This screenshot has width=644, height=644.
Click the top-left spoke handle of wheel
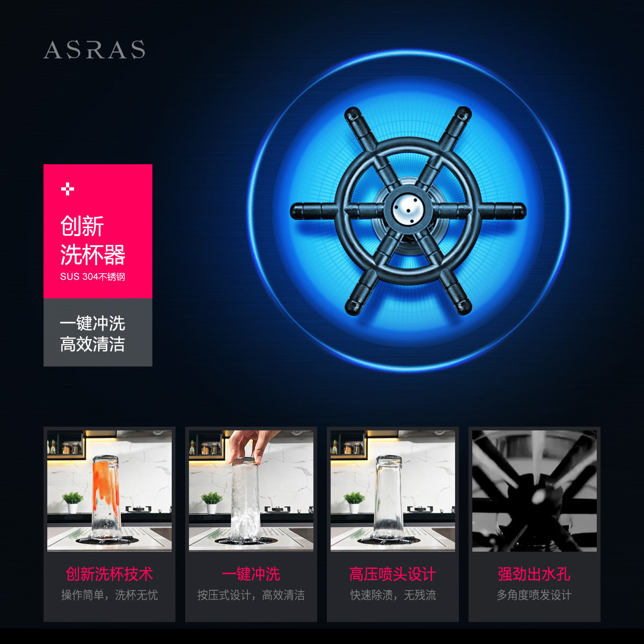click(x=361, y=129)
